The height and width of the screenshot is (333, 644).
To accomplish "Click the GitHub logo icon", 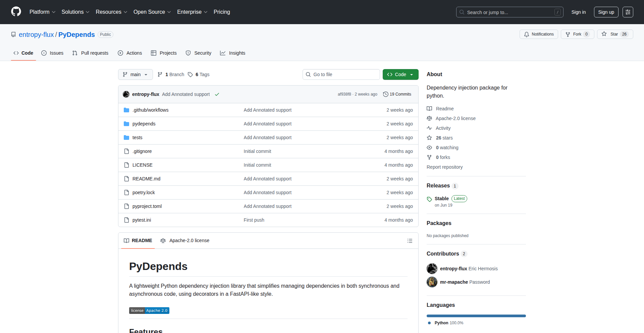I will (16, 12).
